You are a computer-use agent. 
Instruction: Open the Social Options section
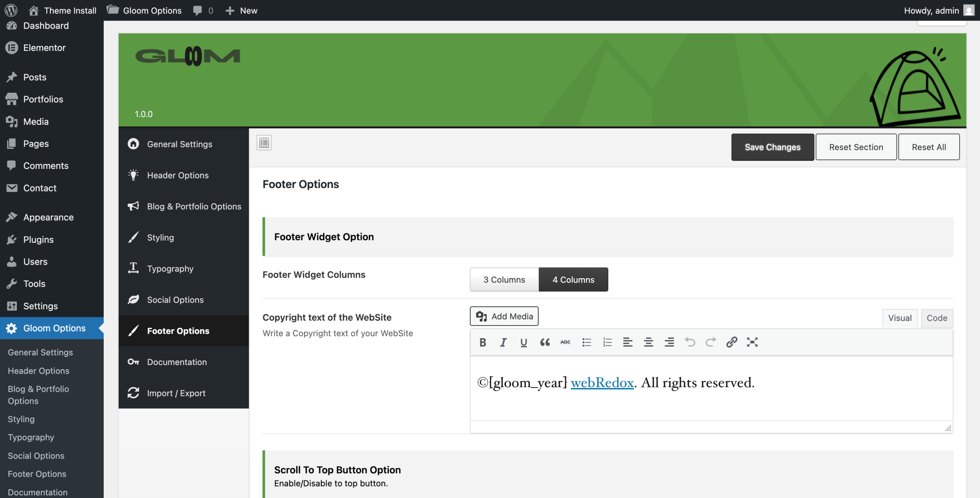pos(184,300)
